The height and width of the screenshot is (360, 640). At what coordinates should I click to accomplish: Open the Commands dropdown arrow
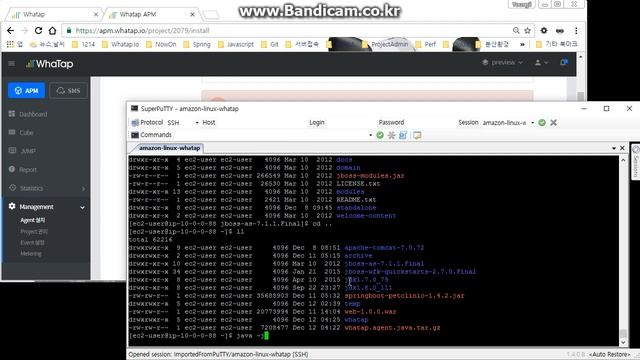371,135
